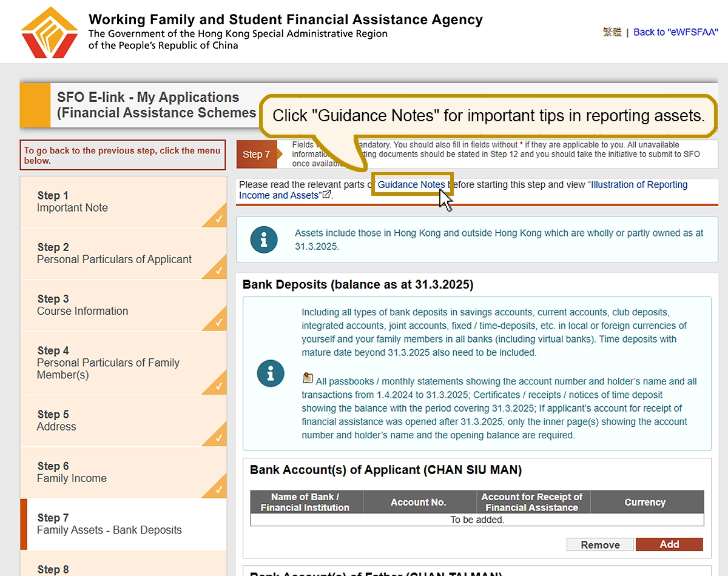This screenshot has width=728, height=576.
Task: Add a bank account for the applicant
Action: 669,544
